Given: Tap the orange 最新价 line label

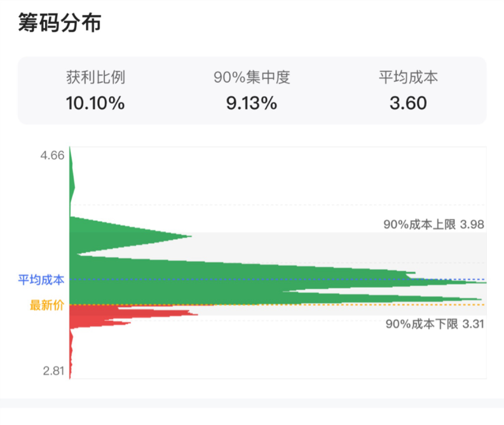Looking at the screenshot, I should coord(47,305).
